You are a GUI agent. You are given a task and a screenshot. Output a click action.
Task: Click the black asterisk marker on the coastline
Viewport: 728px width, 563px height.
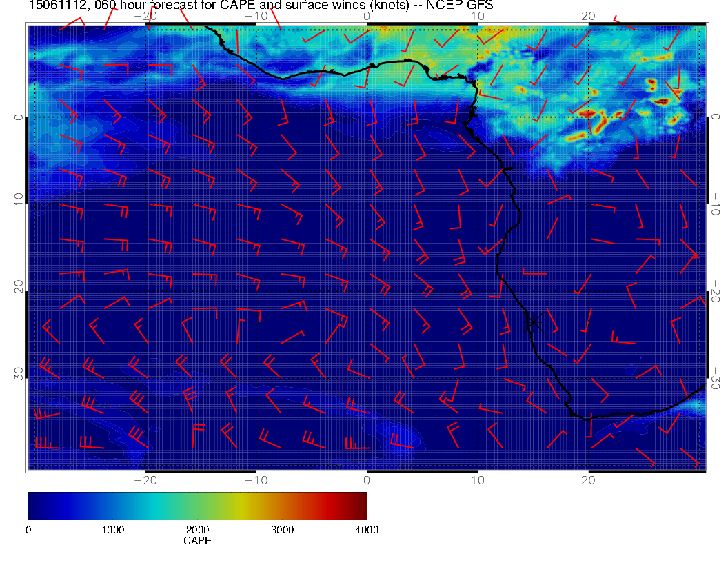[534, 322]
